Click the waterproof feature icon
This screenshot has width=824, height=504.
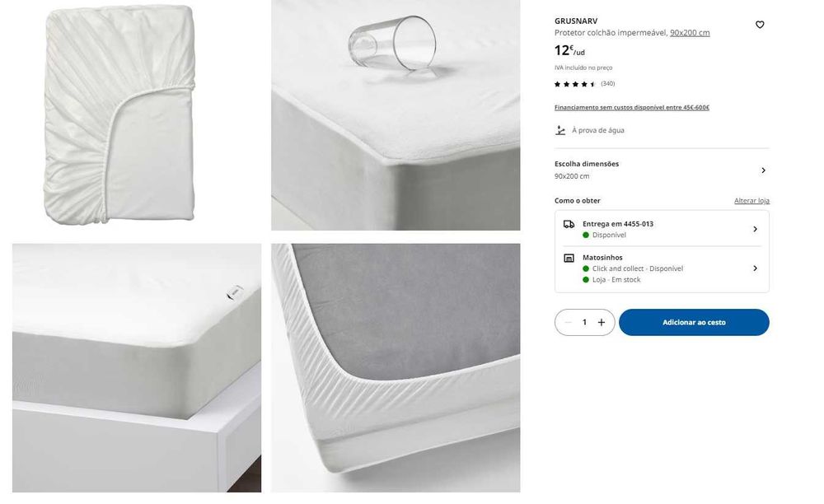tap(560, 130)
